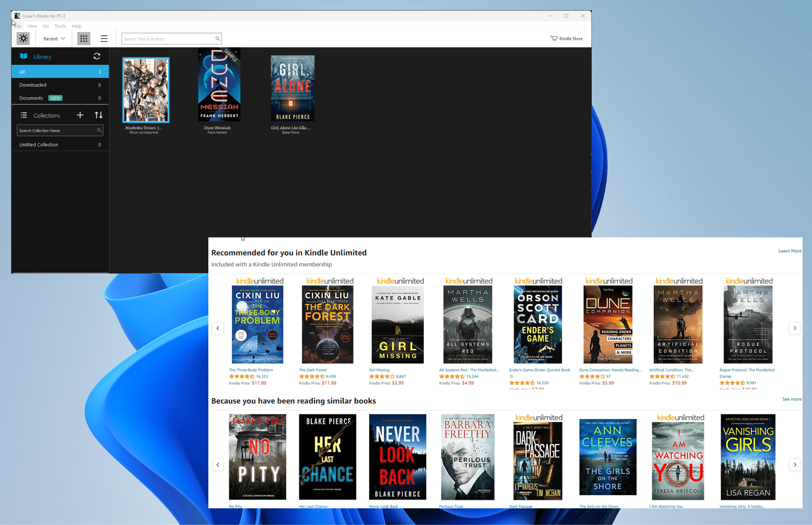Select the Girl, Alone book cover

point(292,88)
